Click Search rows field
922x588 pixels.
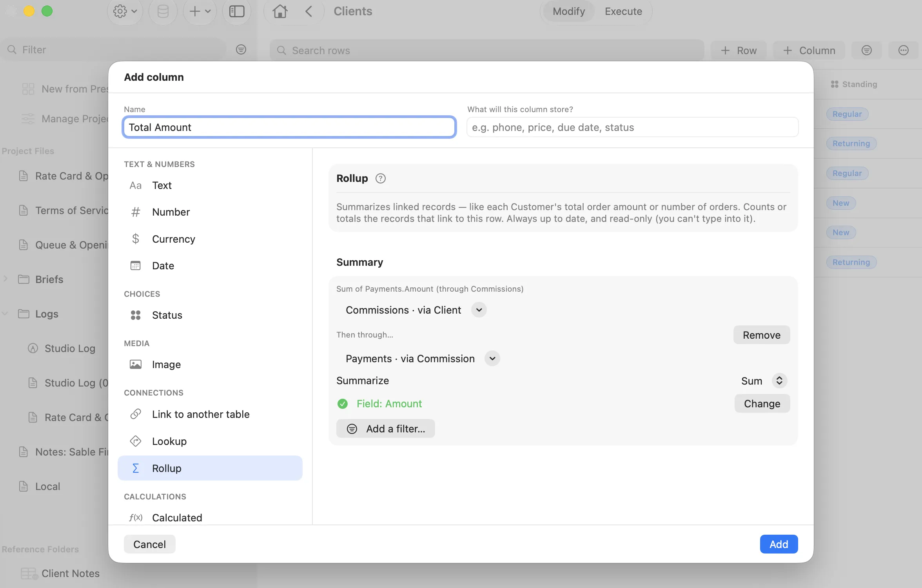coord(487,50)
